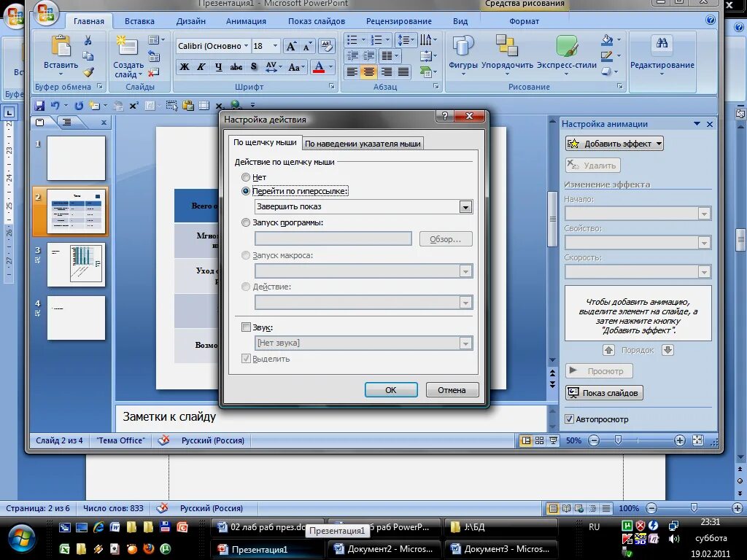Click the Format Painter brush icon
The width and height of the screenshot is (747, 560).
click(x=88, y=72)
